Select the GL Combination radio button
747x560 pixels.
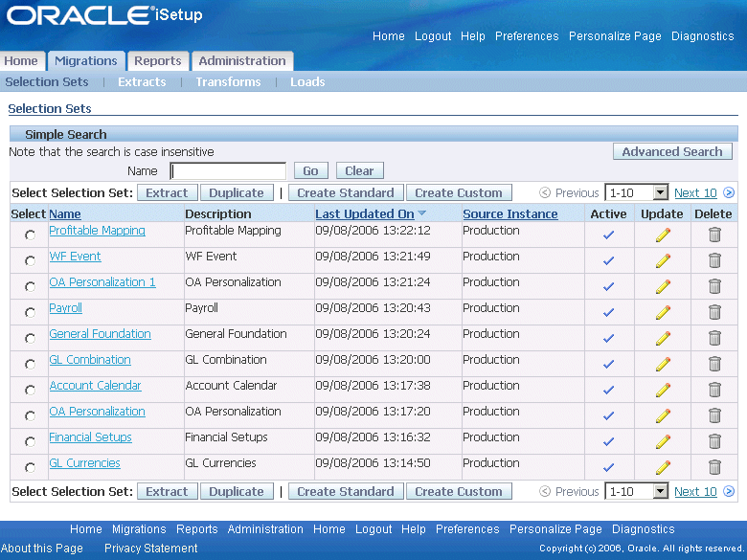click(30, 364)
